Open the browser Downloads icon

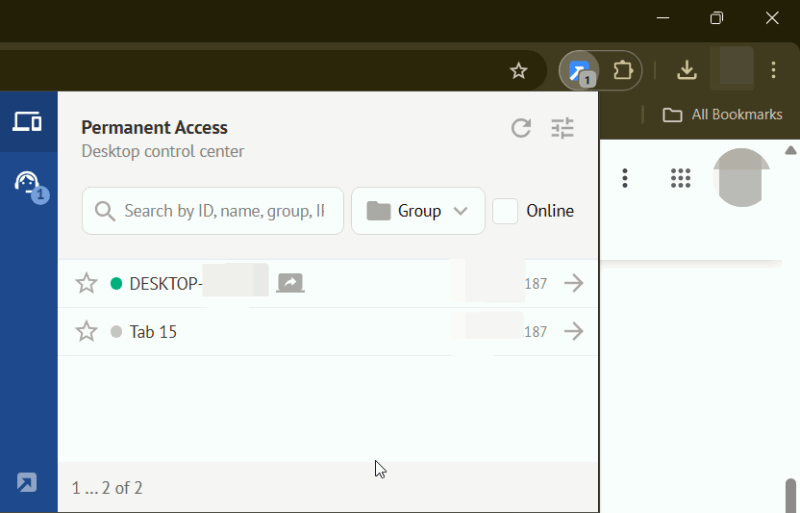(687, 70)
